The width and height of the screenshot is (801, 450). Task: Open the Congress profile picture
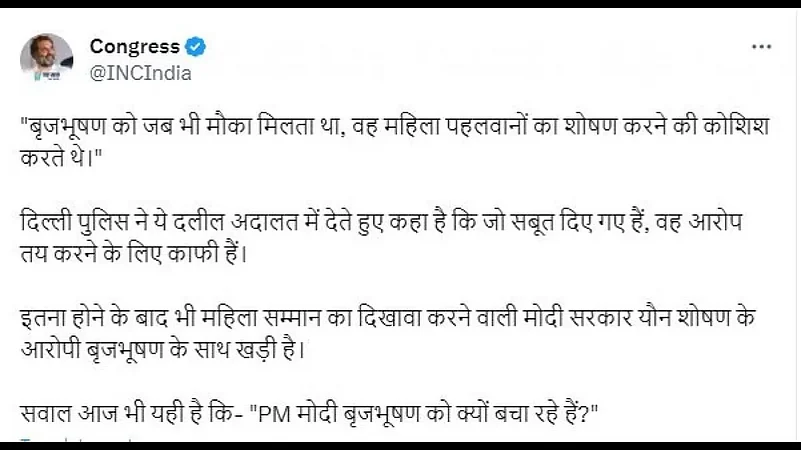pos(46,59)
